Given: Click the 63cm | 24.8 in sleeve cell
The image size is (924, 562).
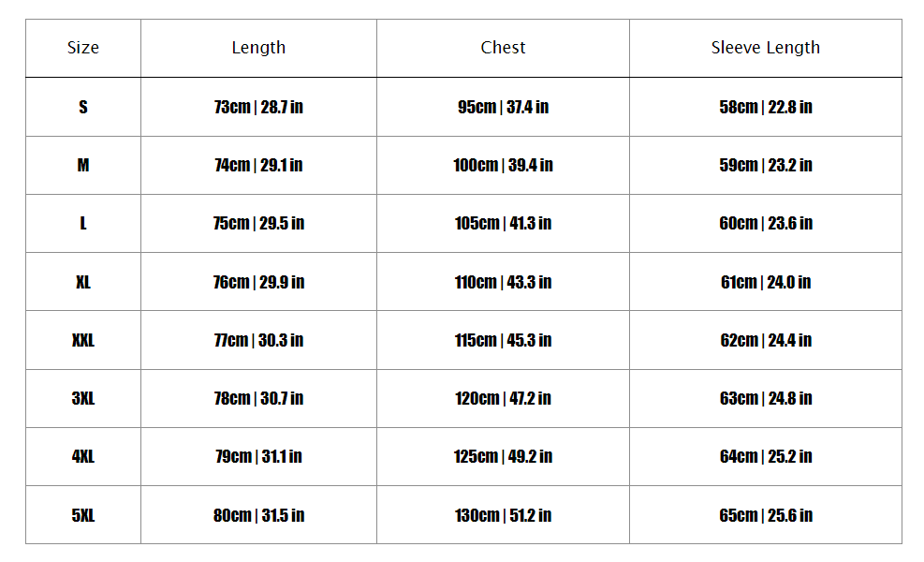Looking at the screenshot, I should 765,398.
